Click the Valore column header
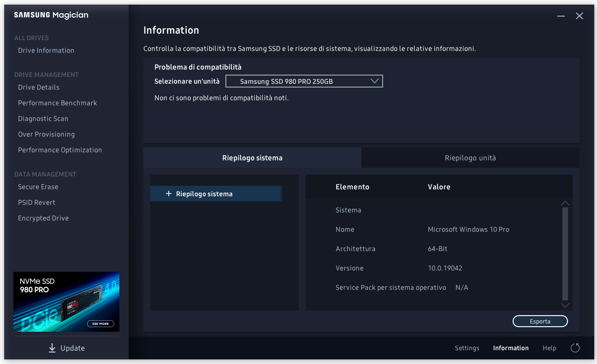The width and height of the screenshot is (597, 364). coord(439,187)
